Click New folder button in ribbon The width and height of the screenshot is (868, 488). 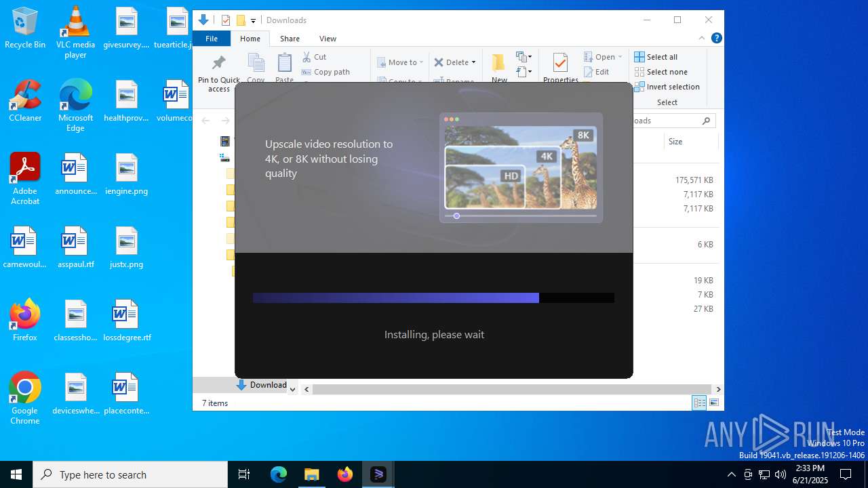pos(499,68)
